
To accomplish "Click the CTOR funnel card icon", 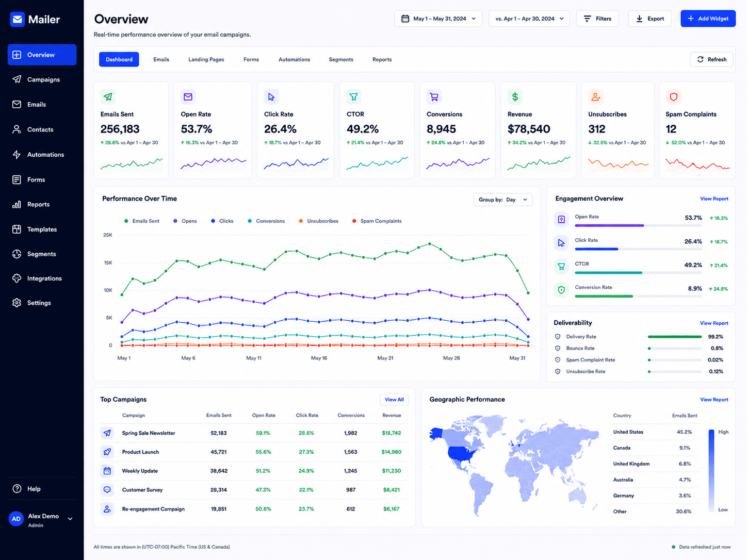I will tap(354, 96).
